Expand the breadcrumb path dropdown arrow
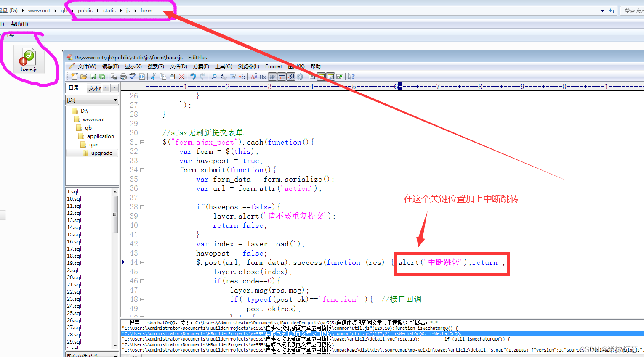The width and height of the screenshot is (644, 357). [603, 11]
